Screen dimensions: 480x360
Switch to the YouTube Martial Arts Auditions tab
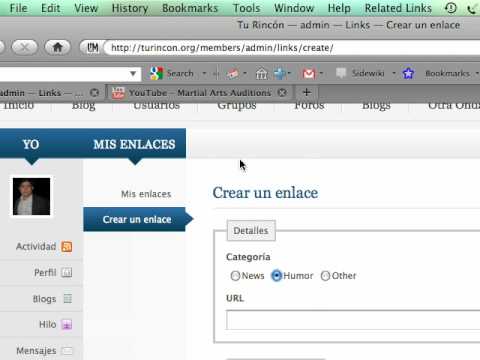pos(199,92)
